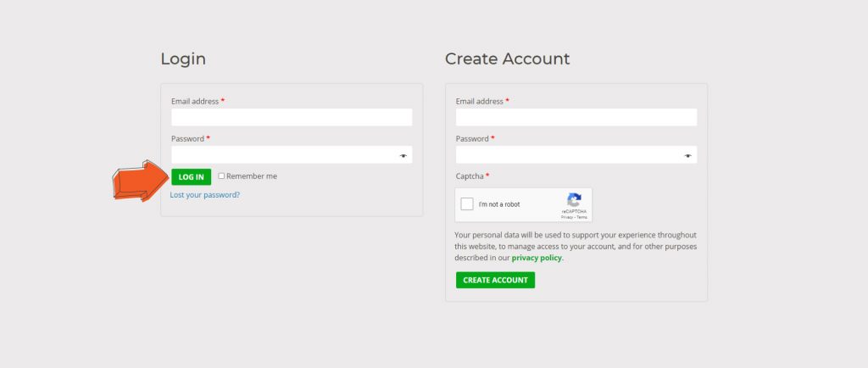868x368 pixels.
Task: Open the reCAPTCHA Privacy link
Action: [566, 217]
